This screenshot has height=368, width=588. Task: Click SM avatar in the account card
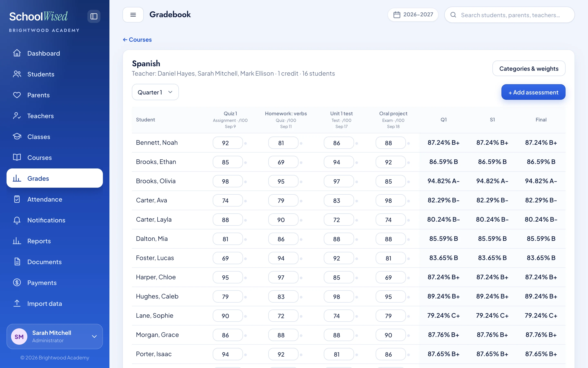(19, 336)
